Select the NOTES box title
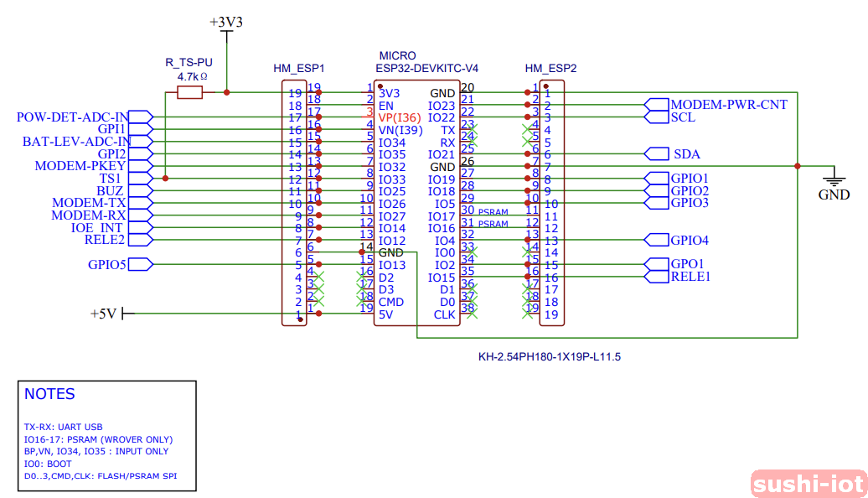 coord(49,394)
